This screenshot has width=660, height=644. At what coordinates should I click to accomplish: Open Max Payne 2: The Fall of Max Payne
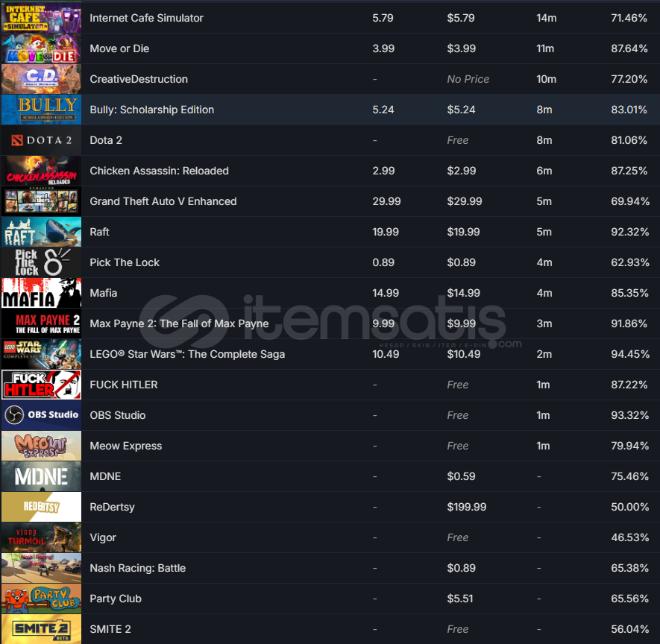[179, 323]
